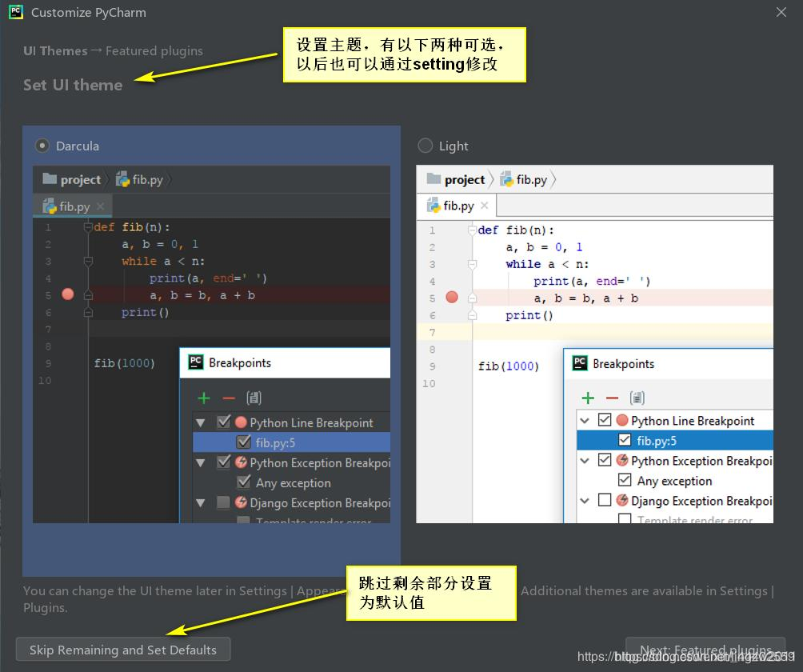Viewport: 803px width, 672px height.
Task: Click group breakpoints icon in Darcula preview
Action: [x=254, y=398]
